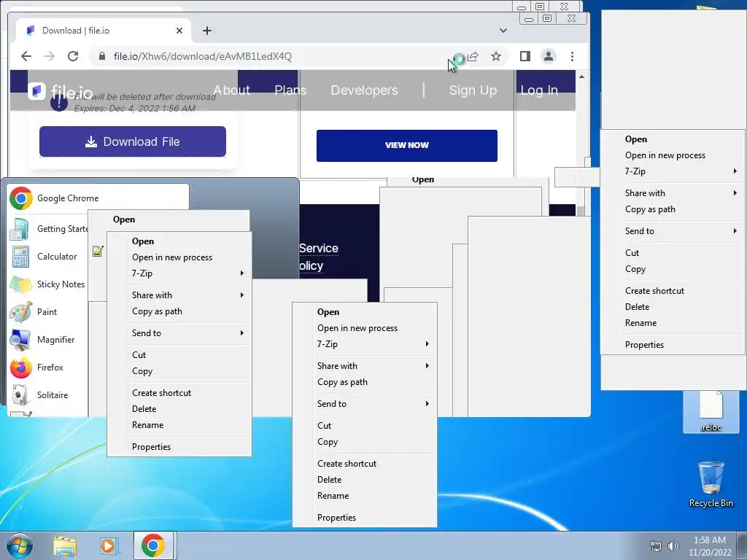Click the page scrollbar's up arrow

pyautogui.click(x=581, y=76)
